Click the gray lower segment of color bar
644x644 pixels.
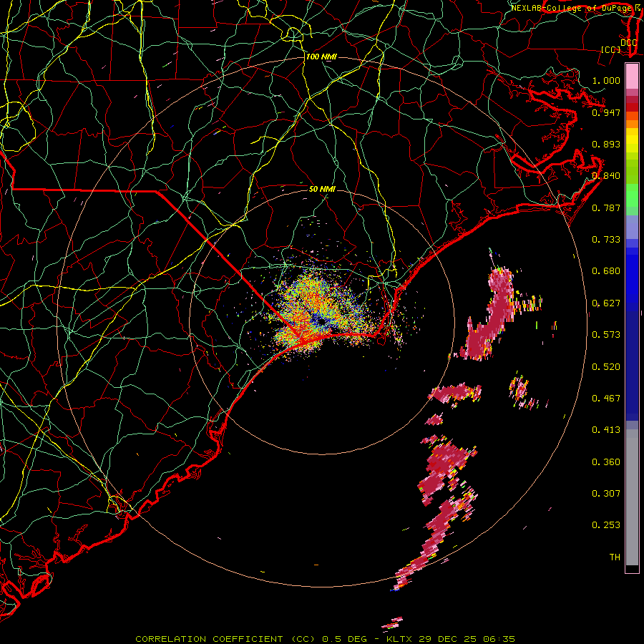click(x=632, y=497)
